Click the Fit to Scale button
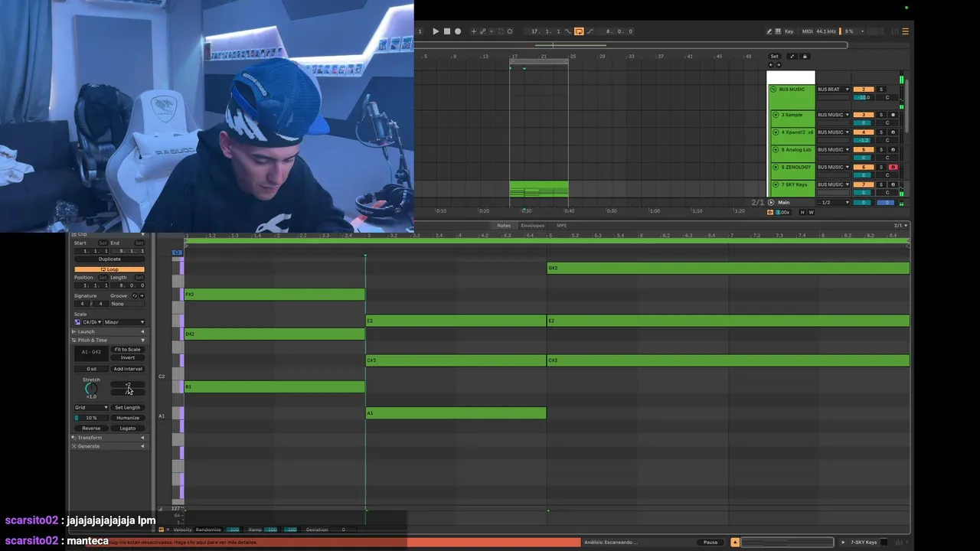This screenshot has height=551, width=980. [x=128, y=350]
